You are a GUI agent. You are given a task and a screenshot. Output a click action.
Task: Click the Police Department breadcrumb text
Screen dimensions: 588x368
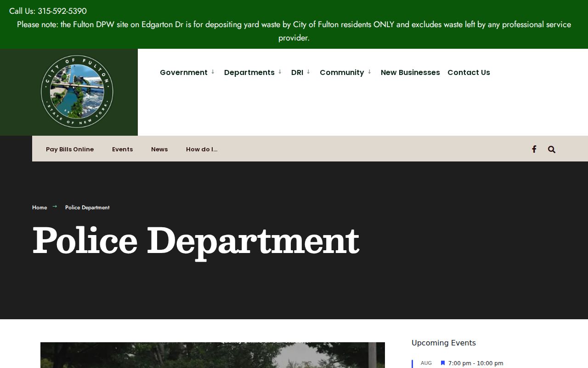(87, 207)
